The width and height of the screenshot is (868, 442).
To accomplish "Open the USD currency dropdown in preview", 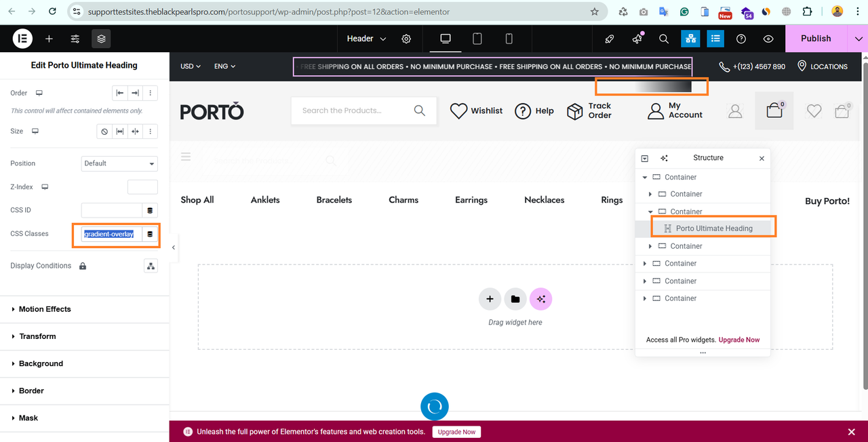I will coord(191,66).
